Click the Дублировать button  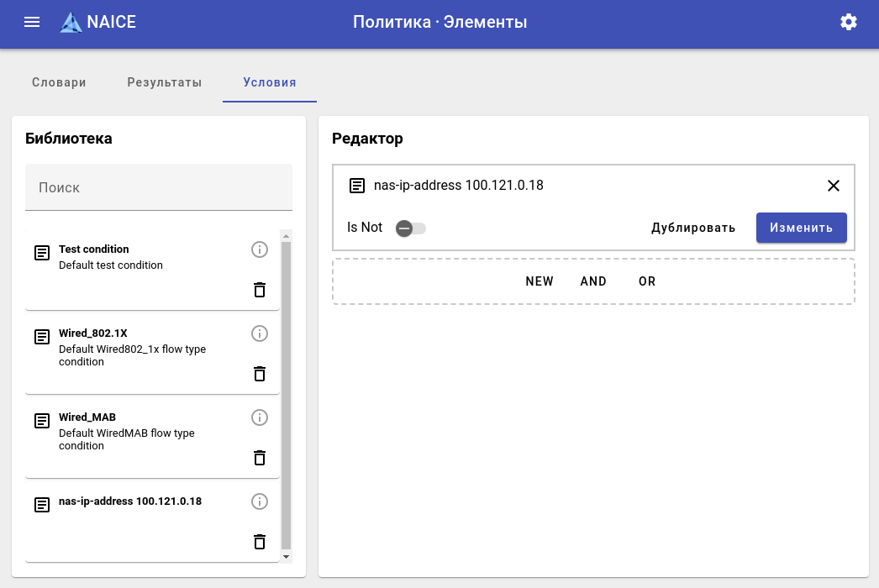click(x=693, y=228)
